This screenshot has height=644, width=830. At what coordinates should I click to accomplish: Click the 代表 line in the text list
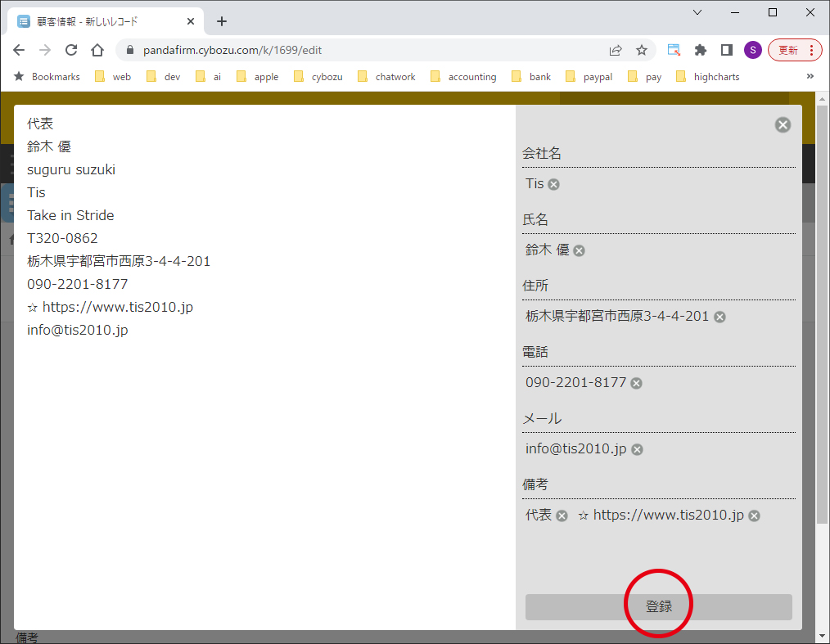point(40,124)
